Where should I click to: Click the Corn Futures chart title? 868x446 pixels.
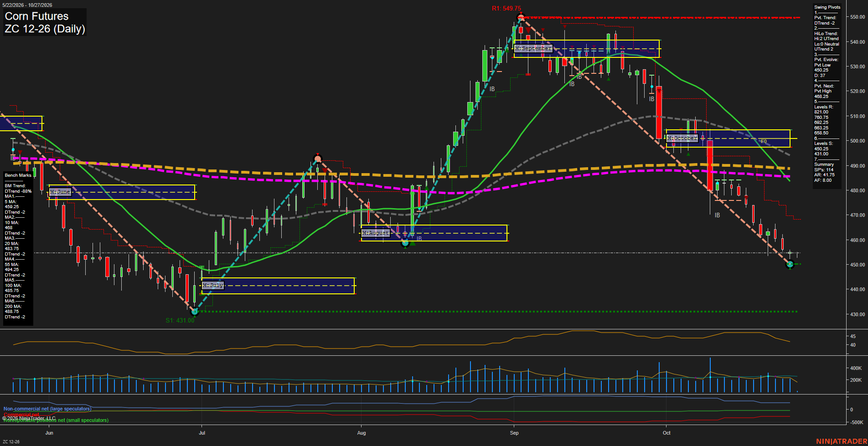click(x=36, y=16)
